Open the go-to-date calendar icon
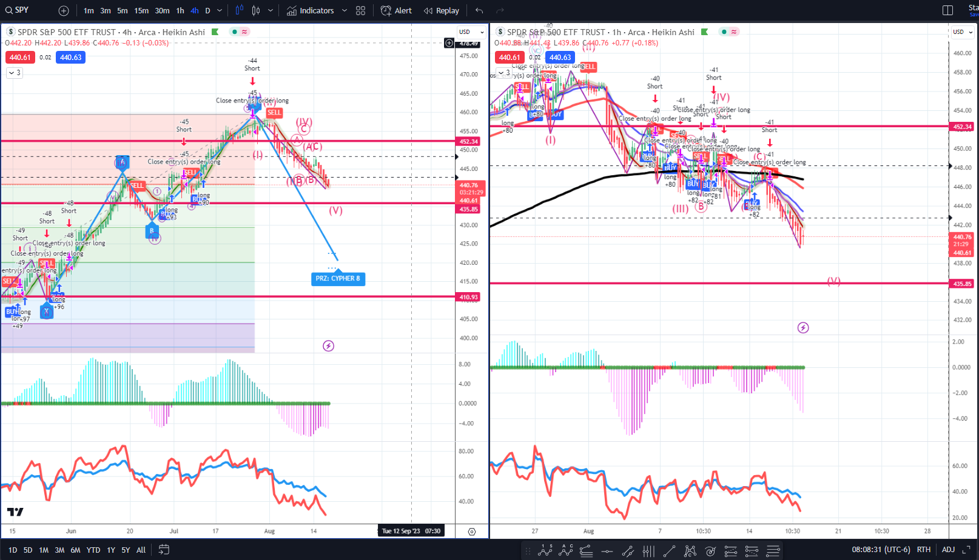The image size is (979, 560). [x=164, y=550]
